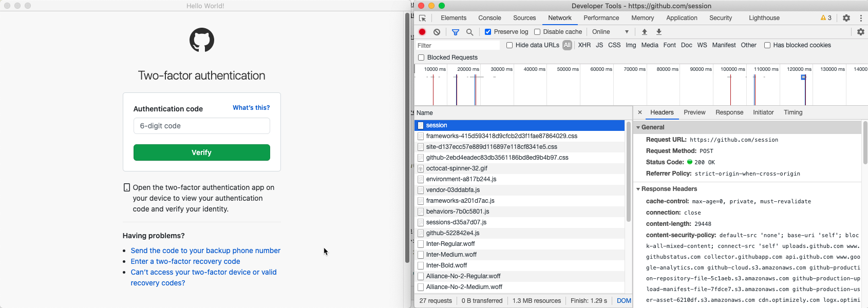Click the warnings count badge showing 3
The height and width of the screenshot is (308, 868).
point(826,18)
